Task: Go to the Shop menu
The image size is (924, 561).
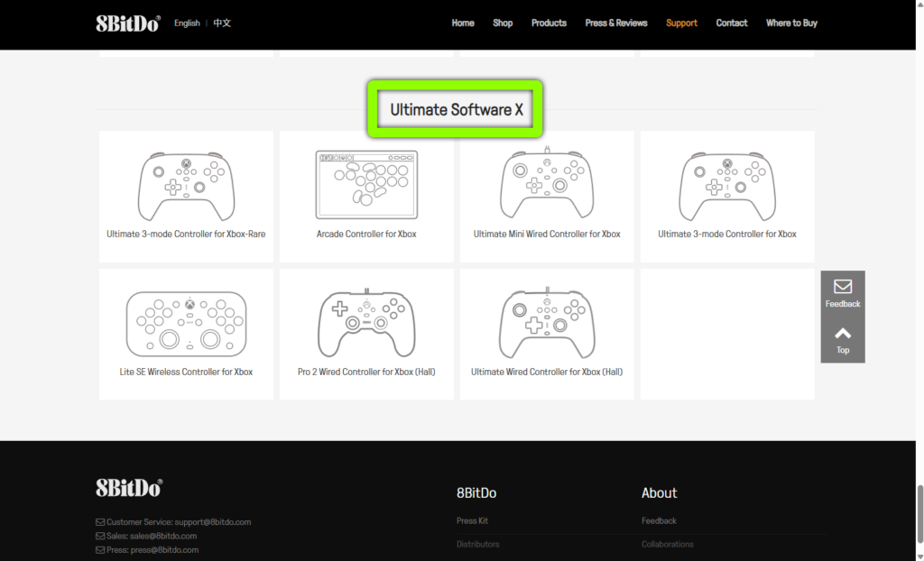Action: 503,23
